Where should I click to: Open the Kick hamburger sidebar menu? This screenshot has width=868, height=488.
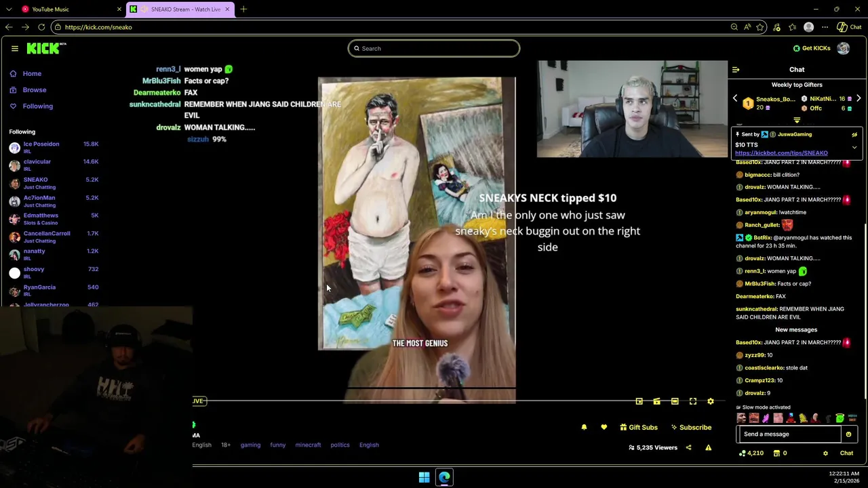point(14,48)
